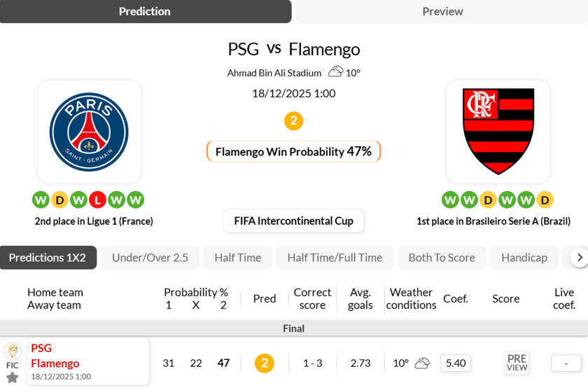Click PSG's red L form badge
This screenshot has width=588, height=392.
point(98,200)
